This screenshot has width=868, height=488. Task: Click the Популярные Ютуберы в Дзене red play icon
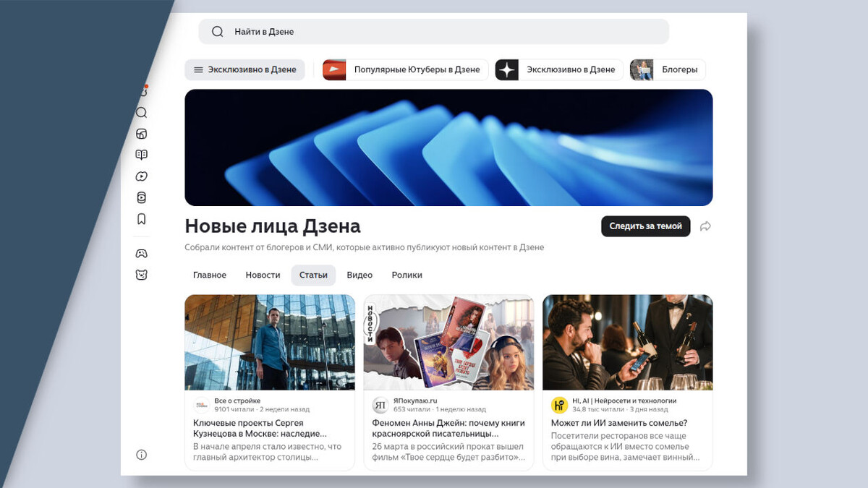point(334,69)
